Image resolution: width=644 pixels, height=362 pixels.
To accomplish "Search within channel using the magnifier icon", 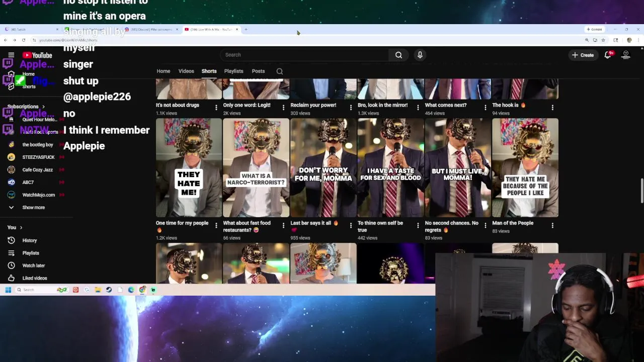I will click(280, 71).
